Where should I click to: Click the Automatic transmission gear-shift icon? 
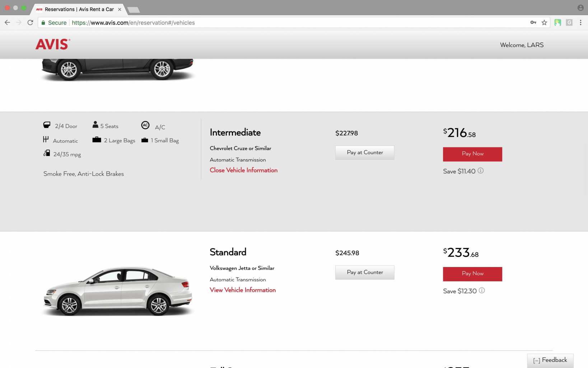(x=47, y=139)
